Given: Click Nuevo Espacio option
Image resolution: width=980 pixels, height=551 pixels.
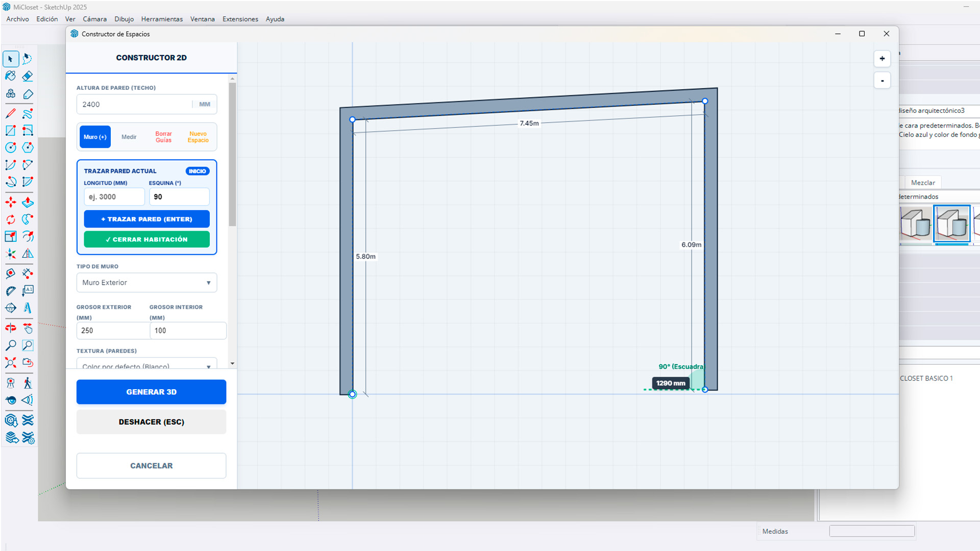Looking at the screenshot, I should 198,137.
